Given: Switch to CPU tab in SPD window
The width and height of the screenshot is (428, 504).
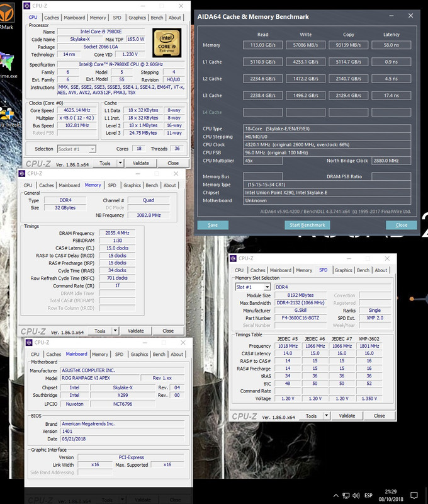Looking at the screenshot, I should 239,270.
